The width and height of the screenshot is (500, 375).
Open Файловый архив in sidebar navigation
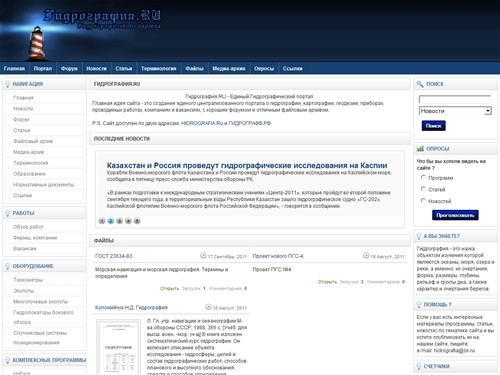coord(33,141)
